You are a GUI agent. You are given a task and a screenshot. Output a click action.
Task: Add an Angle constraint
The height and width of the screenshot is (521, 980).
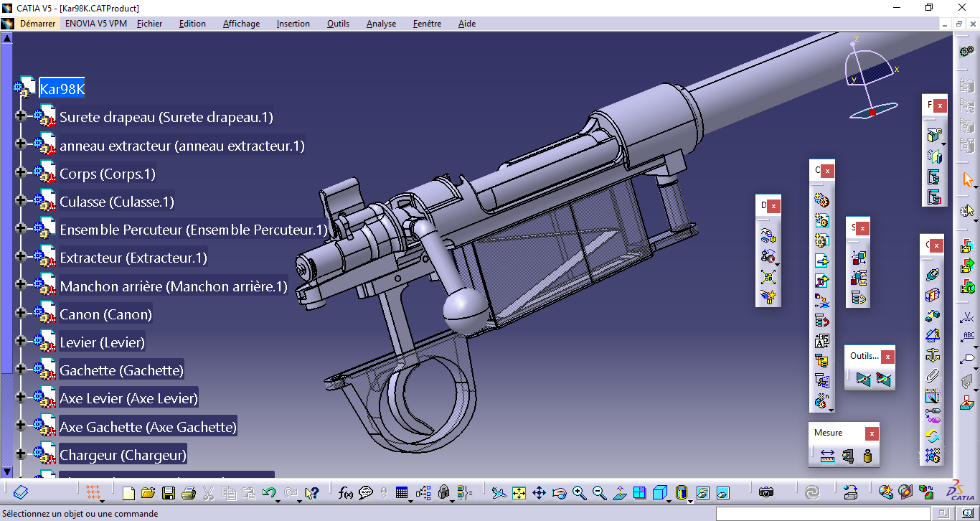click(933, 335)
